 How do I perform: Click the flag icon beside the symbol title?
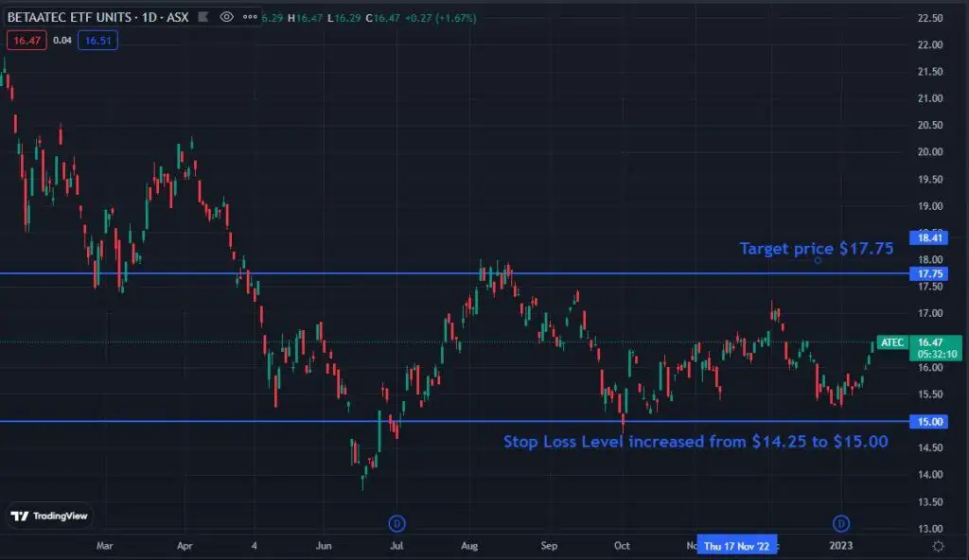[205, 17]
